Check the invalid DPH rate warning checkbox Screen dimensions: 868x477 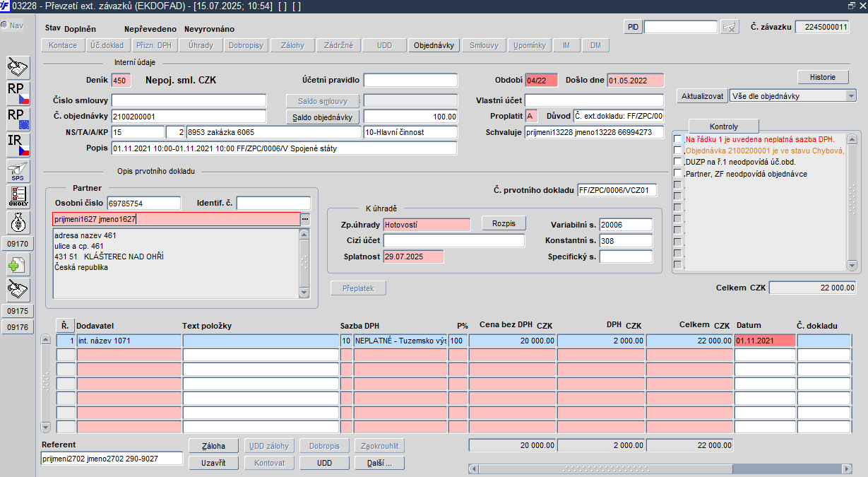(678, 139)
